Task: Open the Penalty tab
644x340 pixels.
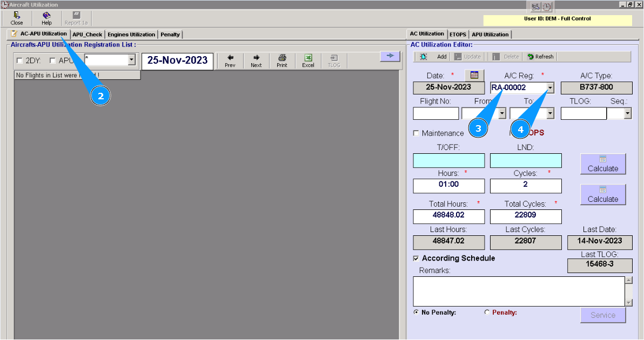Action: pos(170,35)
